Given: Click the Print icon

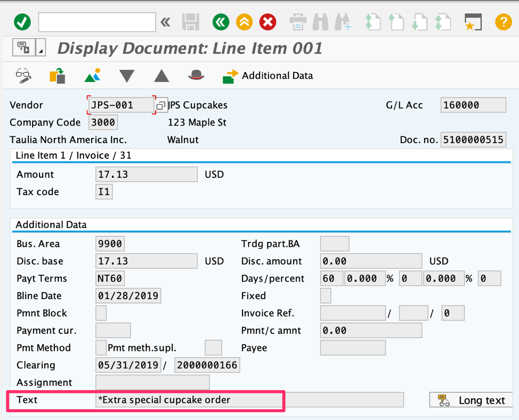Looking at the screenshot, I should pyautogui.click(x=298, y=22).
